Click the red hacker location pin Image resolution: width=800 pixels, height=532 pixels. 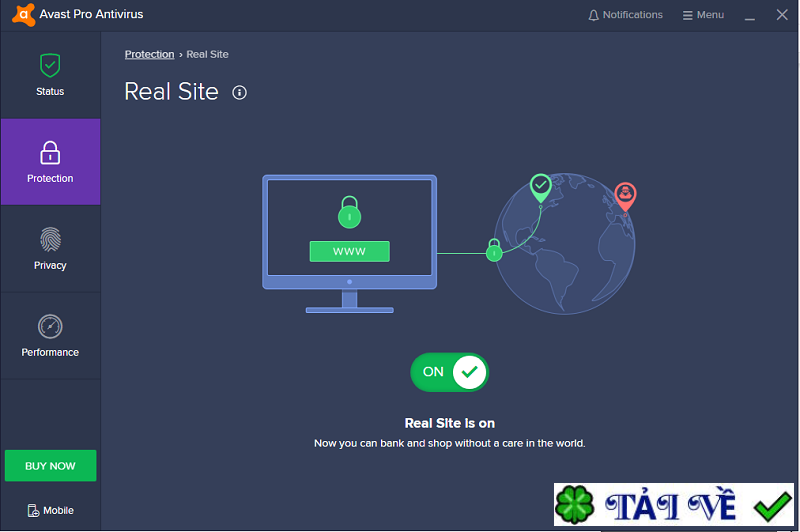click(625, 196)
